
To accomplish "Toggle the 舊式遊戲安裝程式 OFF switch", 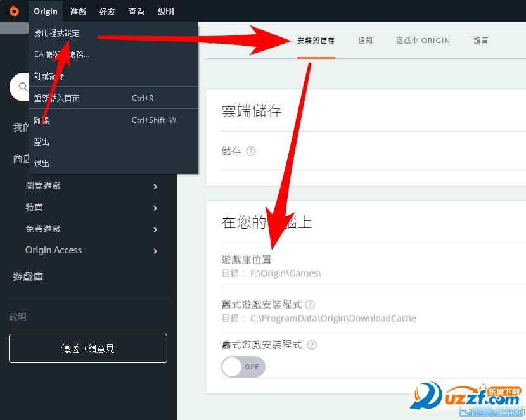I will pyautogui.click(x=243, y=367).
